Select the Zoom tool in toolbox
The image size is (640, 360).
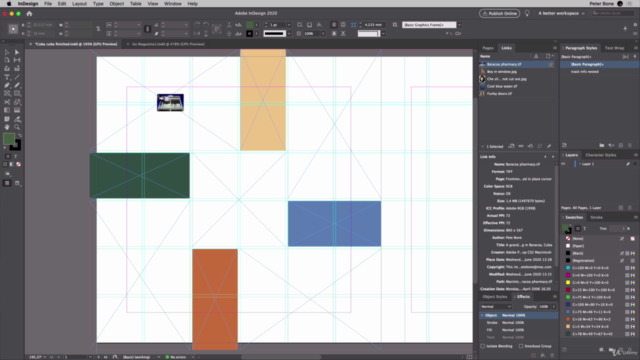17,127
